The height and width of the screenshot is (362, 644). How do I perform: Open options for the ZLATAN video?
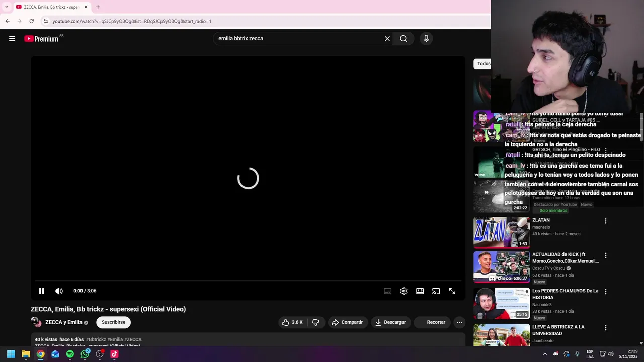[606, 221]
